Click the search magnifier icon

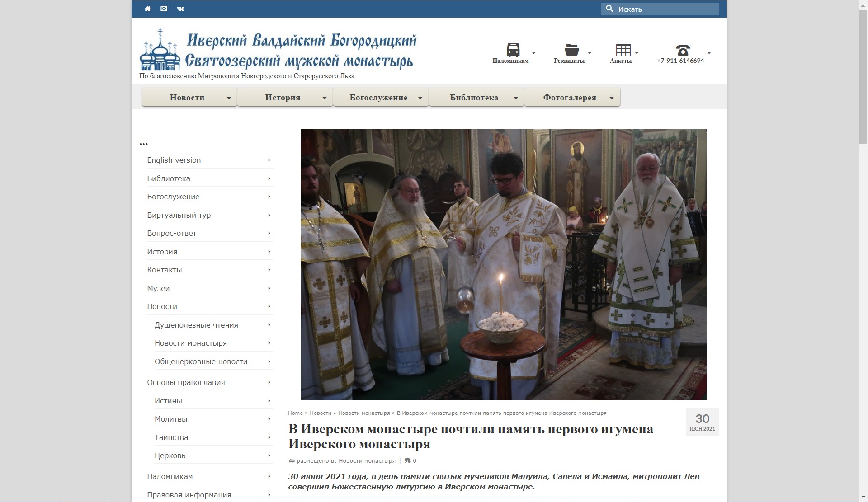point(609,9)
